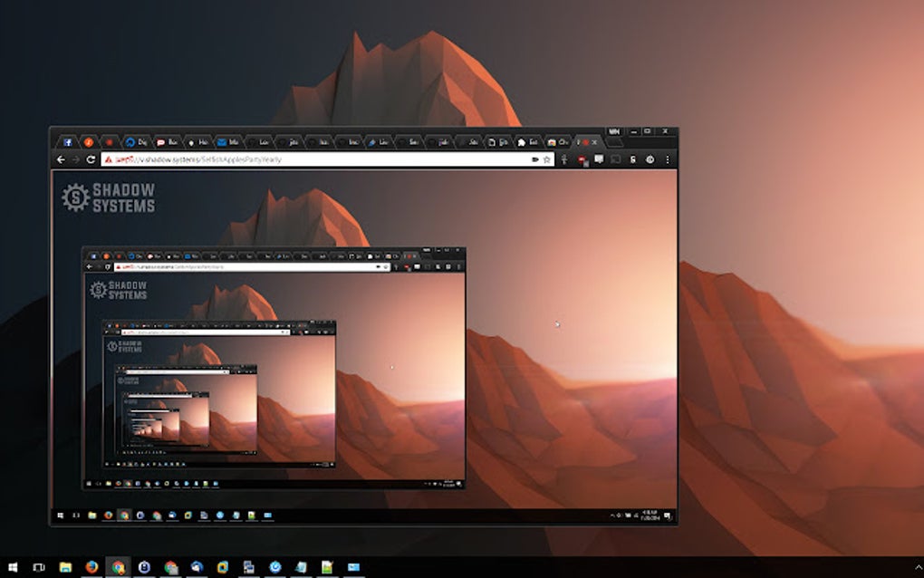The height and width of the screenshot is (578, 924).
Task: Click the chat bubble extension icon
Action: [x=599, y=159]
